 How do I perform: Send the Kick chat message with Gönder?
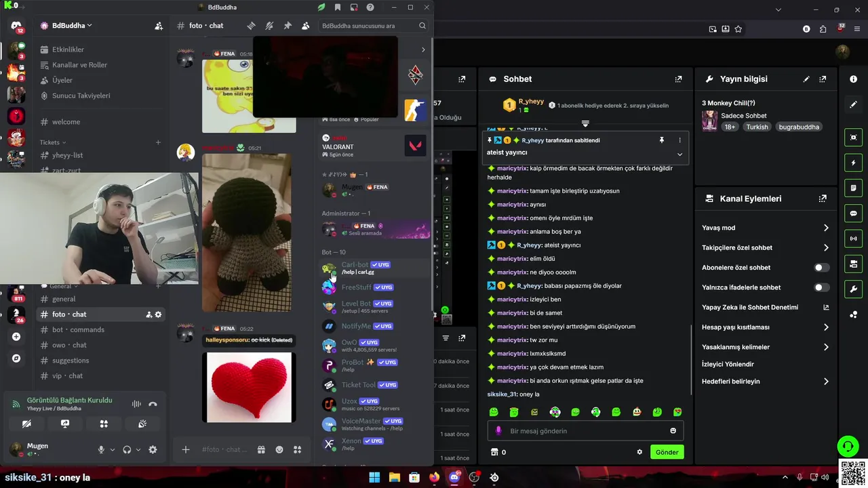click(667, 452)
